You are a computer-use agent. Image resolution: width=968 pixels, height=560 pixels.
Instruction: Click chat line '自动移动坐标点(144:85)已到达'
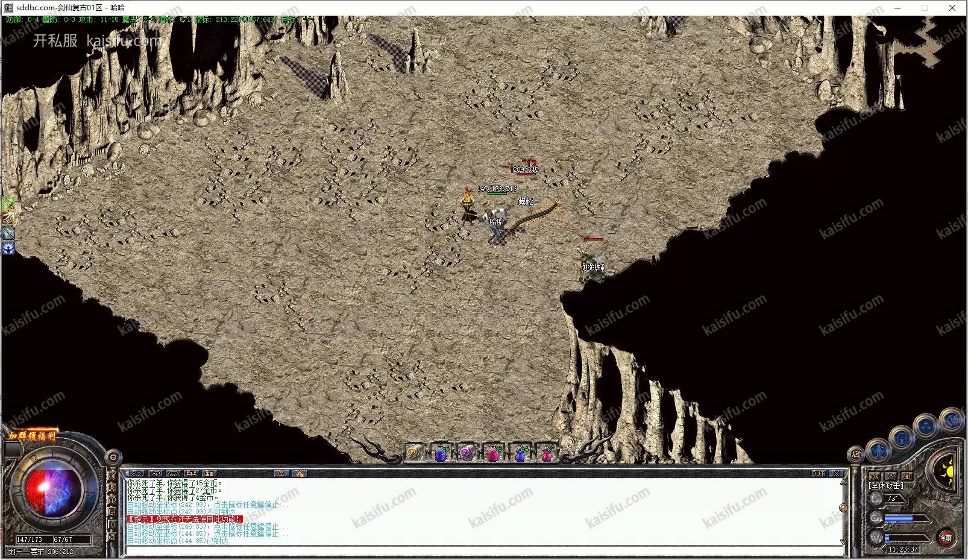click(x=178, y=541)
